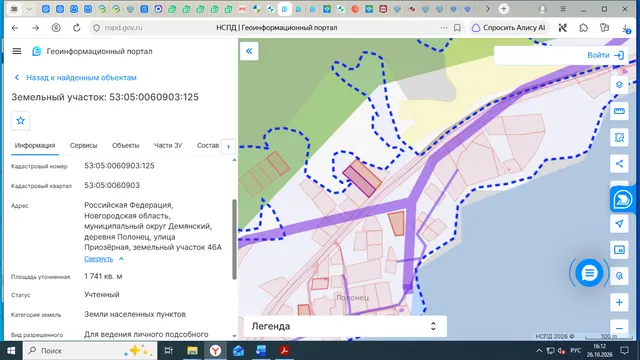This screenshot has height=360, width=640.
Task: Open the hamburger menu of the portal
Action: pos(17,51)
